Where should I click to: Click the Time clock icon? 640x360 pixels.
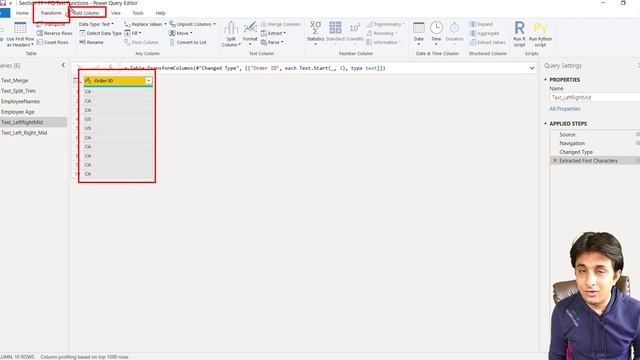436,28
